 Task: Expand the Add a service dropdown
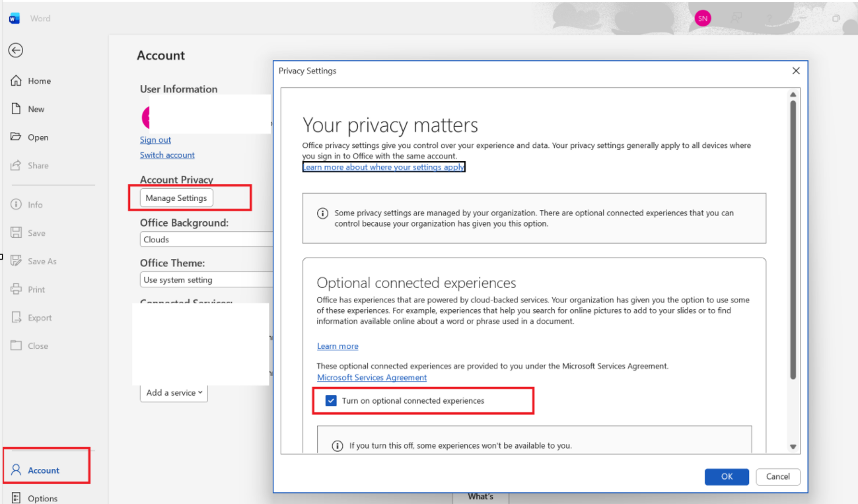(x=174, y=393)
